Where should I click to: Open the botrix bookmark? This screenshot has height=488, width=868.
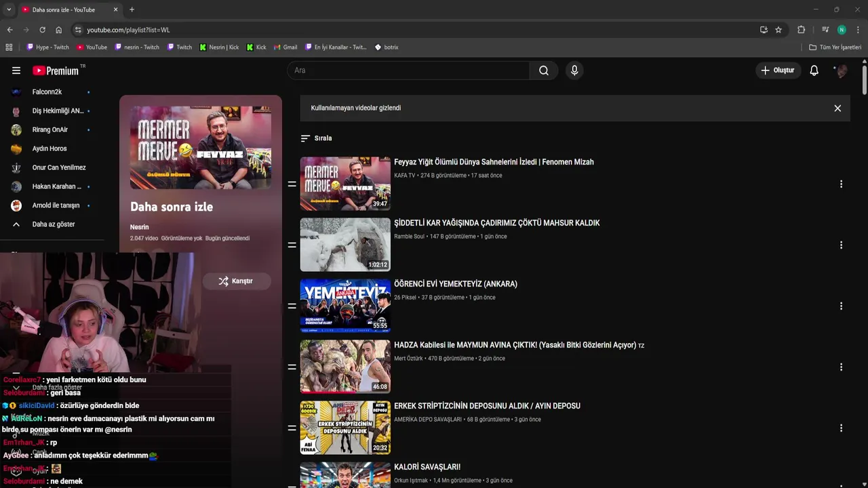[x=387, y=47]
